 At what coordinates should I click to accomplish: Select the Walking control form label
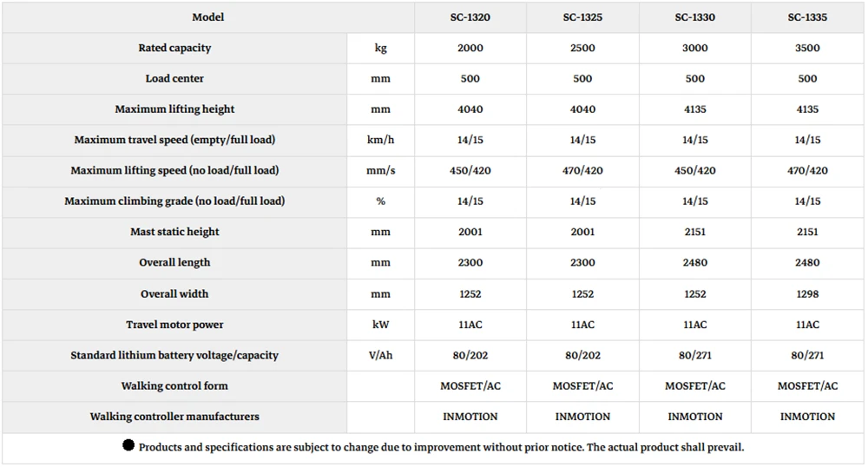click(174, 385)
